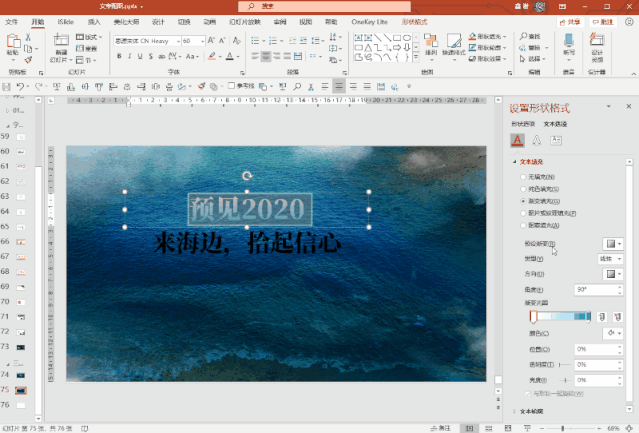Select the Solid fill radio option

click(x=523, y=189)
